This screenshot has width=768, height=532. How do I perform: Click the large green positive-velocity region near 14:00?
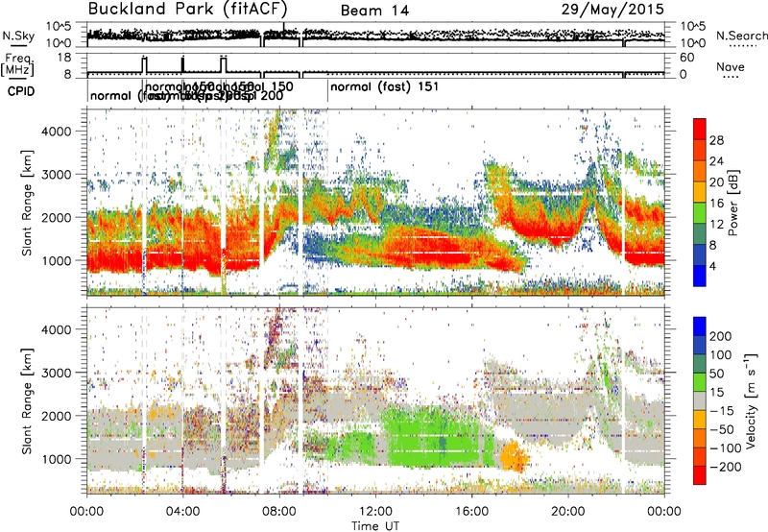[436, 436]
